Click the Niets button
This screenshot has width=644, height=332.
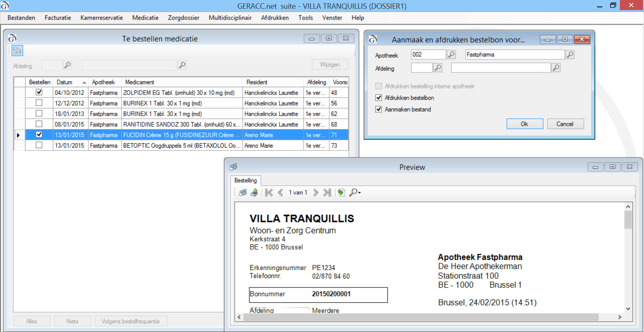coord(72,321)
